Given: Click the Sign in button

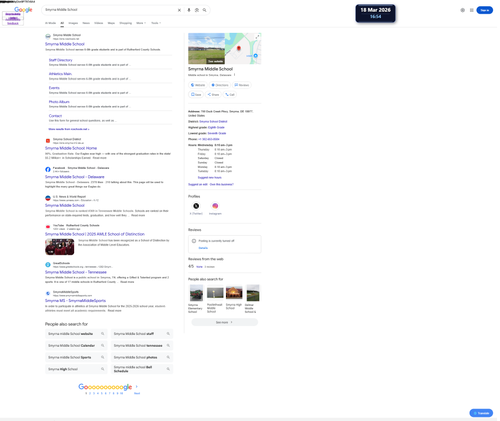Looking at the screenshot, I should 485,10.
